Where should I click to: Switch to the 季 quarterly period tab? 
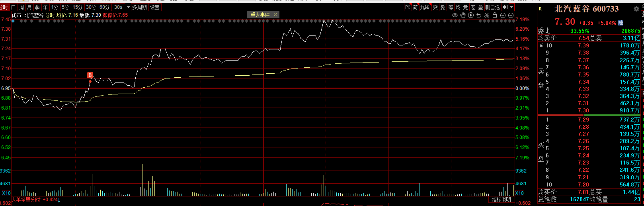(37, 7)
